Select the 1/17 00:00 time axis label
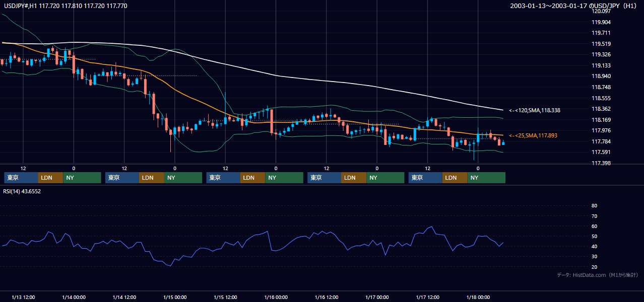Image resolution: width=644 pixels, height=302 pixels. [377, 297]
